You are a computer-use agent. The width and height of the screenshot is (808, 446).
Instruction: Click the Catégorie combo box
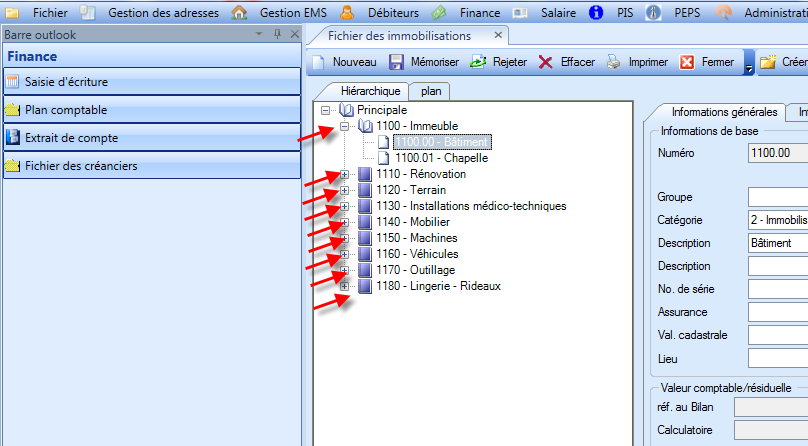[x=778, y=220]
